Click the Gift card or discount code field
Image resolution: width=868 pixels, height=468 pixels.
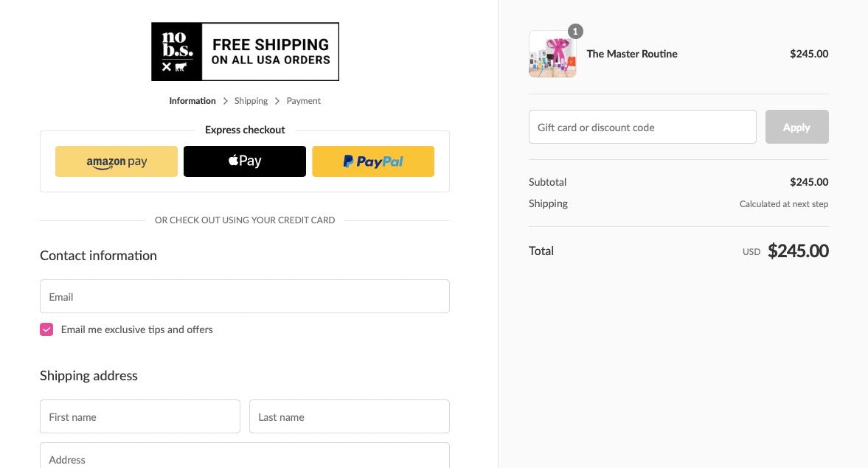(642, 127)
